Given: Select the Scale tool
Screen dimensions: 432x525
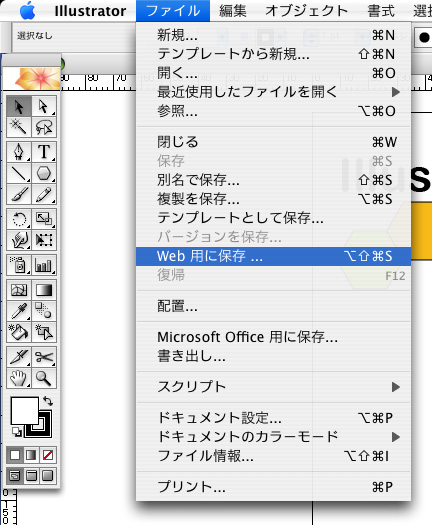Looking at the screenshot, I should pos(44,219).
